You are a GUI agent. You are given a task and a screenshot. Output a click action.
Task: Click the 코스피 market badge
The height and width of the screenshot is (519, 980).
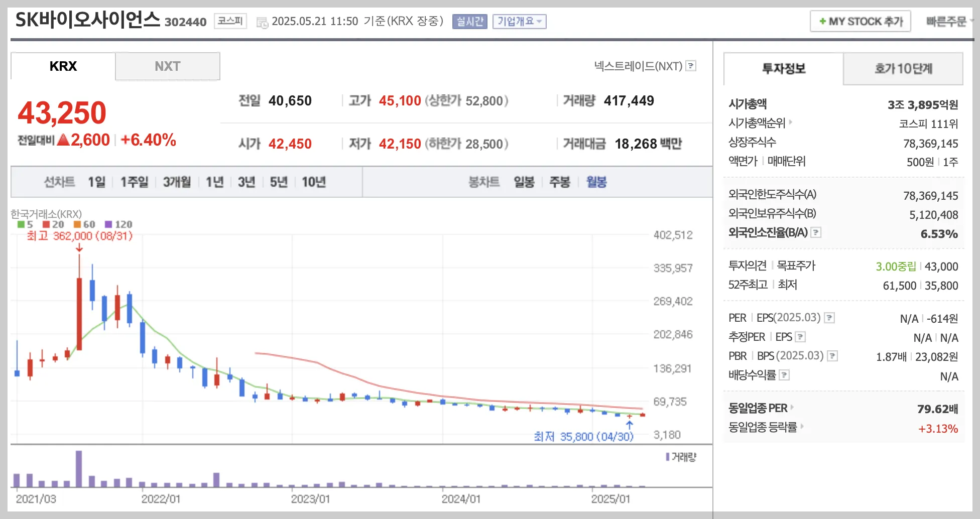230,21
